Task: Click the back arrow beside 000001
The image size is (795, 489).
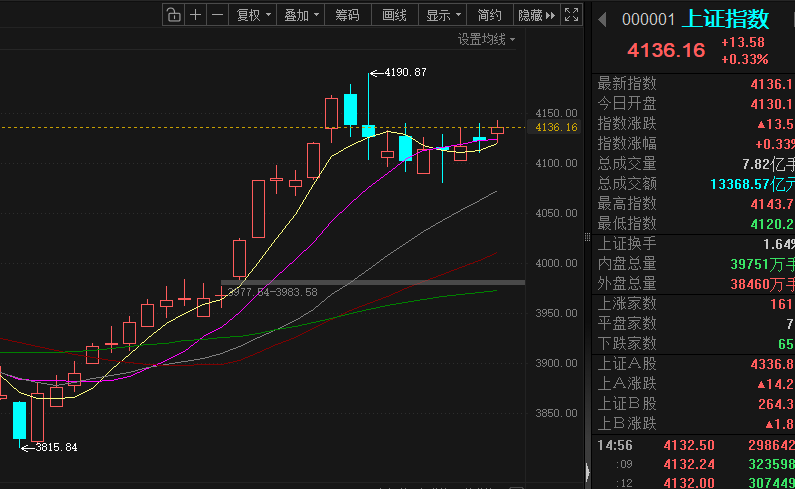Action: (x=602, y=20)
